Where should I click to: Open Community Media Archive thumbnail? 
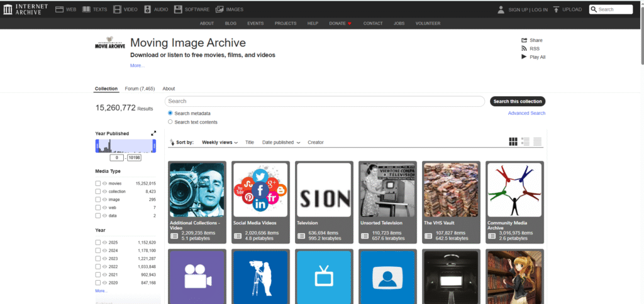[514, 189]
